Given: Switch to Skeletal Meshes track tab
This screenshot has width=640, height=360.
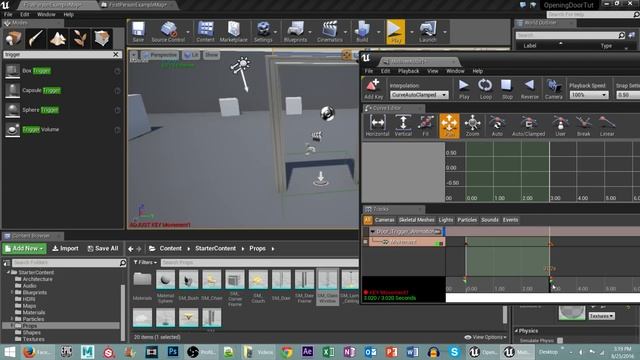Looking at the screenshot, I should tap(416, 220).
